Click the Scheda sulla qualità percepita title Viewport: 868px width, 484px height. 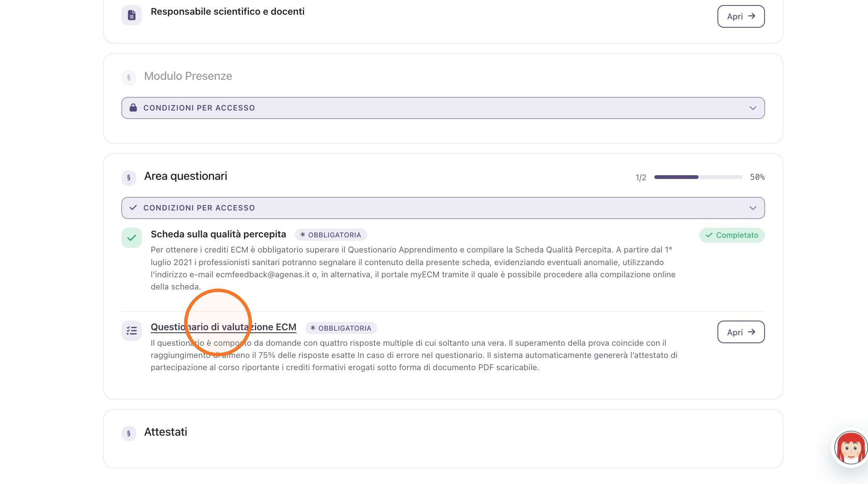pyautogui.click(x=218, y=234)
